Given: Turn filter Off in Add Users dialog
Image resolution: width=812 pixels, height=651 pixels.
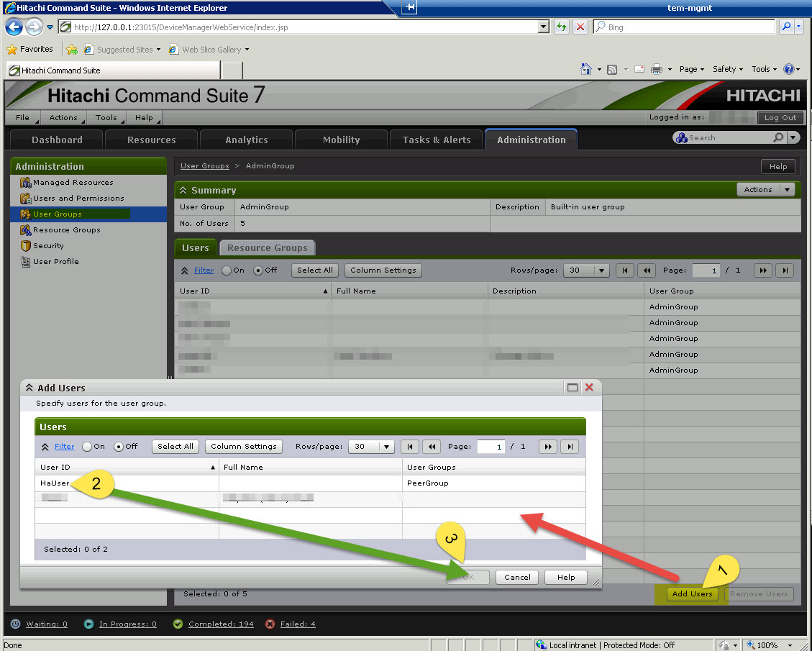Looking at the screenshot, I should click(119, 447).
